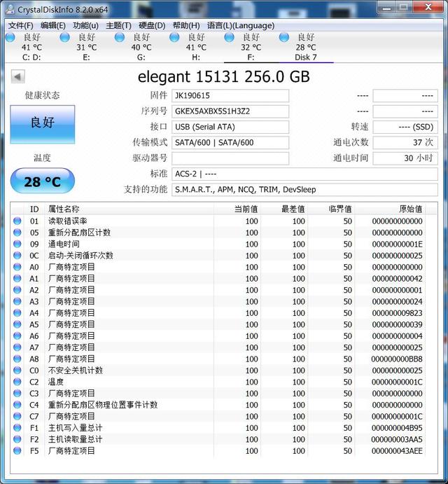
Task: Click the blue 良好 health status button
Action: click(43, 125)
